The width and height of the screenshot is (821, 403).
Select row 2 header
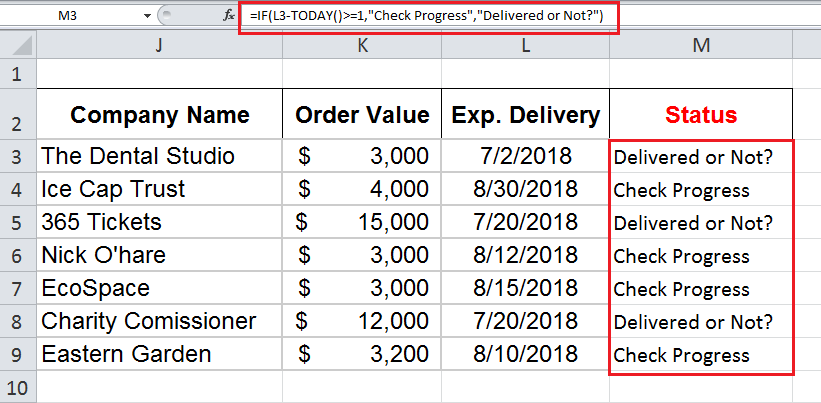click(x=17, y=121)
